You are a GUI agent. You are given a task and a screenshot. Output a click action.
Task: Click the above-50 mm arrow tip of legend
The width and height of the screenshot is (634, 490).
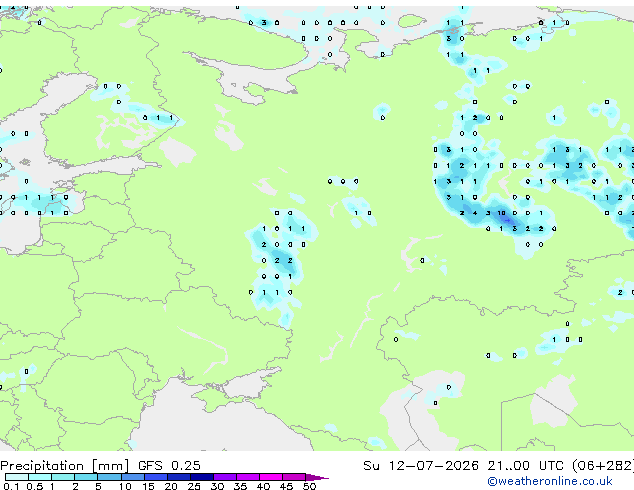(317, 477)
